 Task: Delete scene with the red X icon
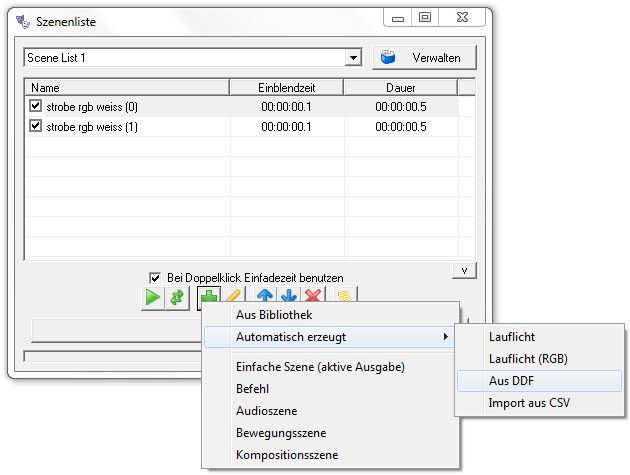click(x=313, y=296)
